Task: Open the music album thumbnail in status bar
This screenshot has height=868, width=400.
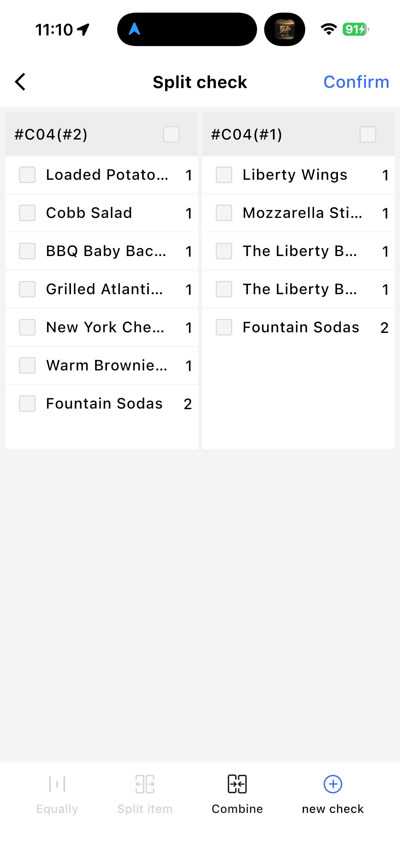Action: click(285, 29)
